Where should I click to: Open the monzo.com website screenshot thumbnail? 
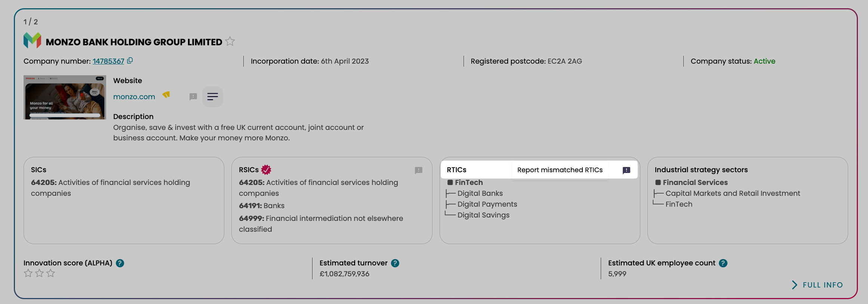[65, 97]
